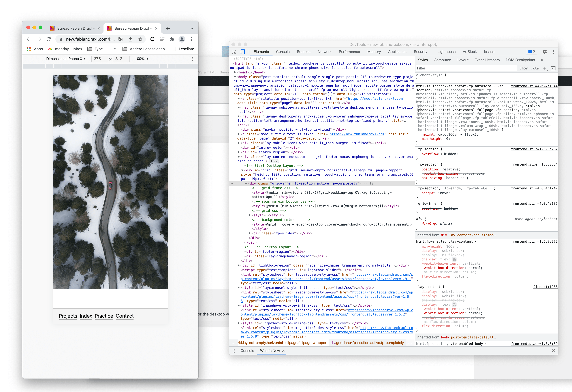Open the Dimensions iPhone X dropdown
Image resolution: width=572 pixels, height=392 pixels.
[66, 59]
